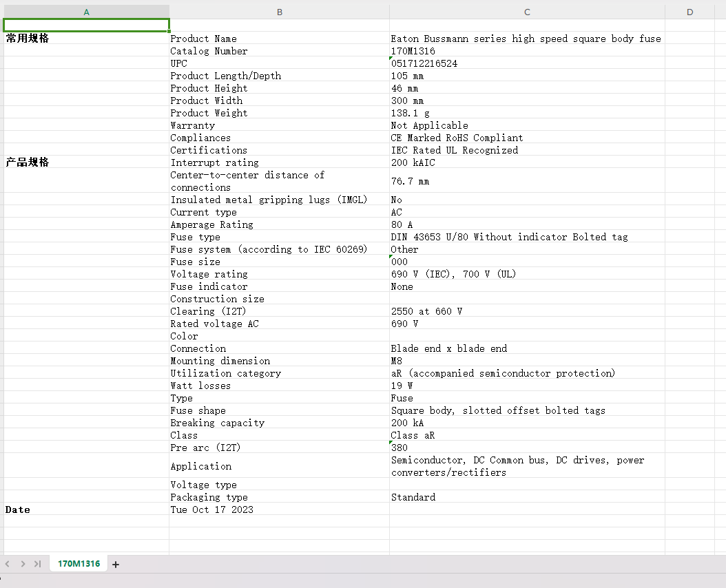
Task: Select the '80 A' amperage value
Action: (x=528, y=224)
